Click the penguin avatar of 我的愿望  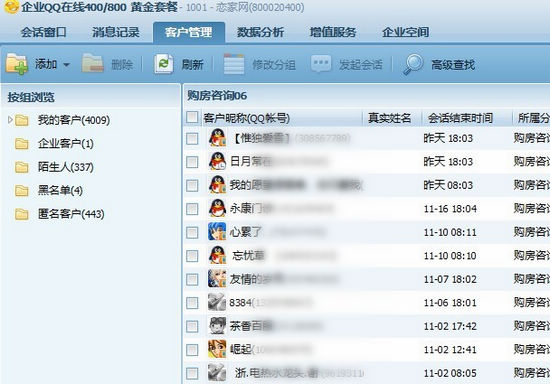(217, 184)
